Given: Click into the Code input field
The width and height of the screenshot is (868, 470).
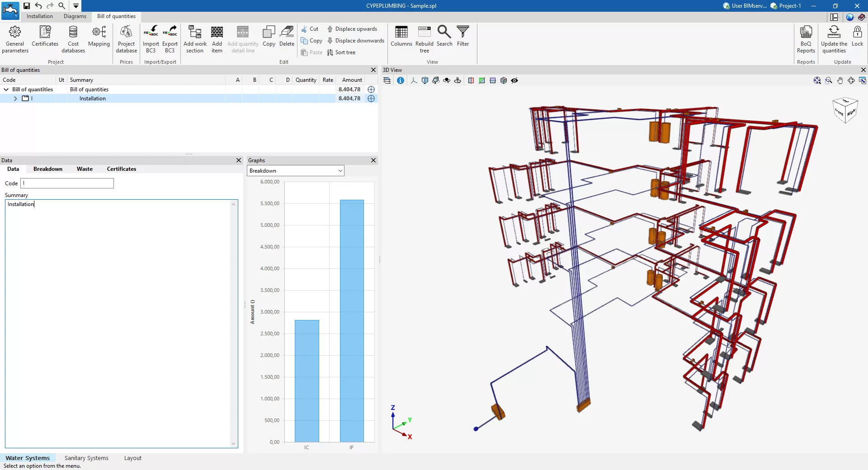Looking at the screenshot, I should coord(67,183).
